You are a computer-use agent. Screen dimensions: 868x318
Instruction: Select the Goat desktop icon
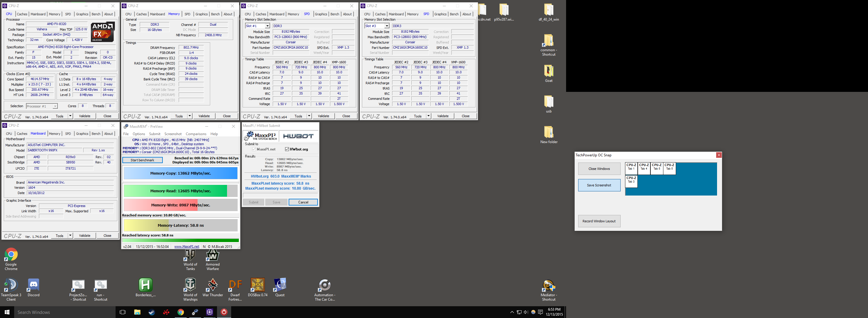[549, 73]
